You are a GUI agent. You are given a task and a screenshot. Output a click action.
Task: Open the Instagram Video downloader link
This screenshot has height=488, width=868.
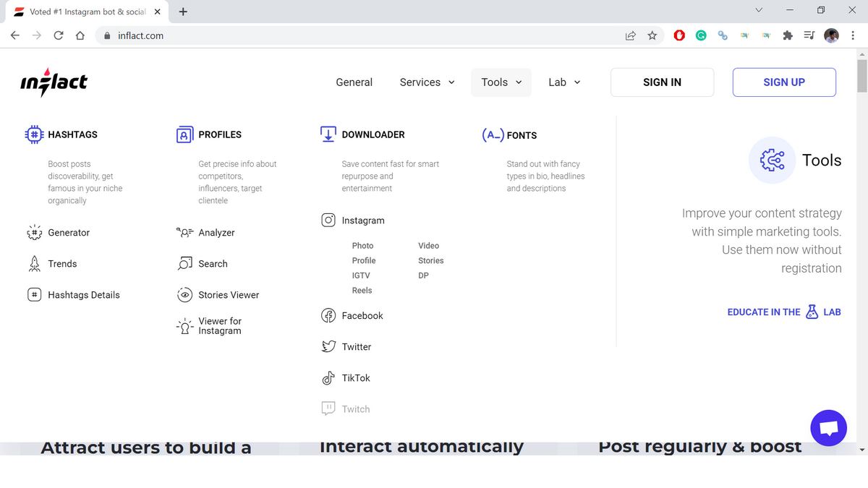428,246
